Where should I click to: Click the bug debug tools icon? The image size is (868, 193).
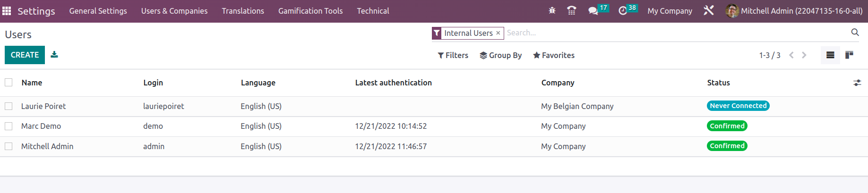coord(552,10)
